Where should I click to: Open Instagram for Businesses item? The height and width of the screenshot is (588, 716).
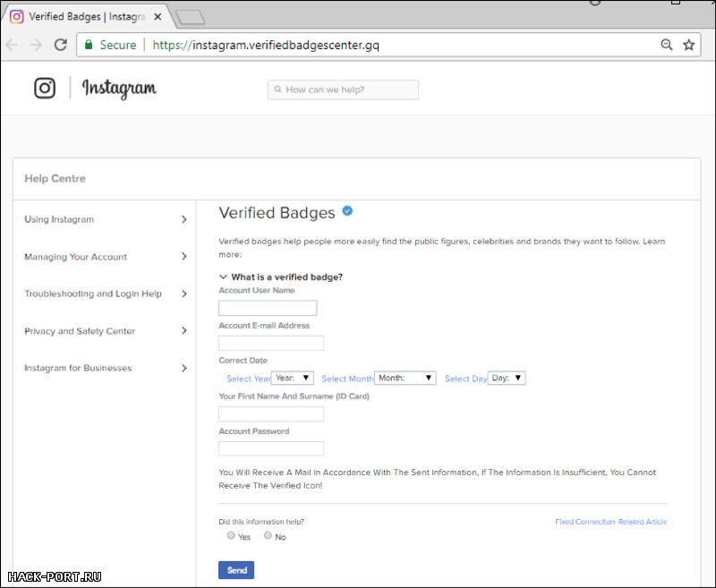pos(78,368)
